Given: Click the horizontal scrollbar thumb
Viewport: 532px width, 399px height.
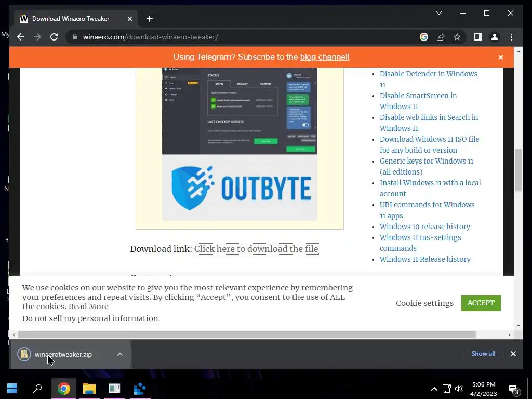Looking at the screenshot, I should [247, 335].
